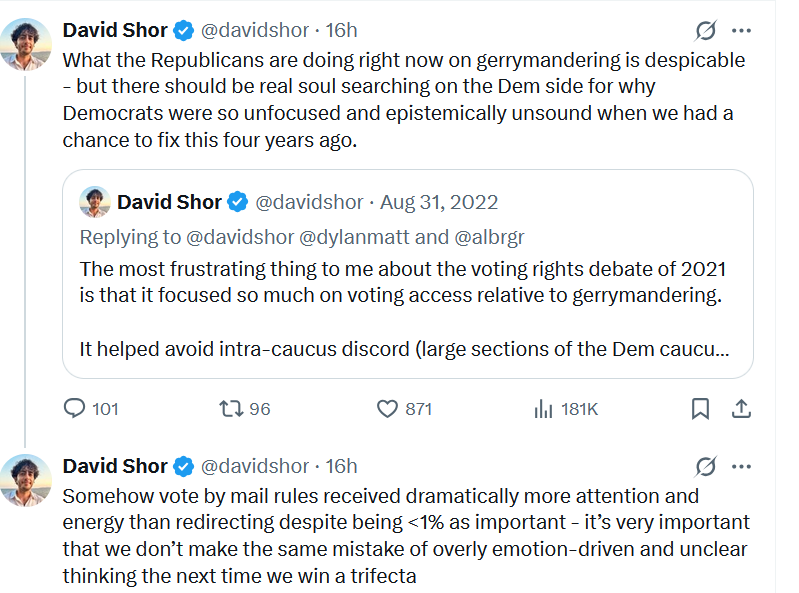Image resolution: width=799 pixels, height=593 pixels.
Task: Click small avatar in quoted tweet
Action: [x=95, y=202]
